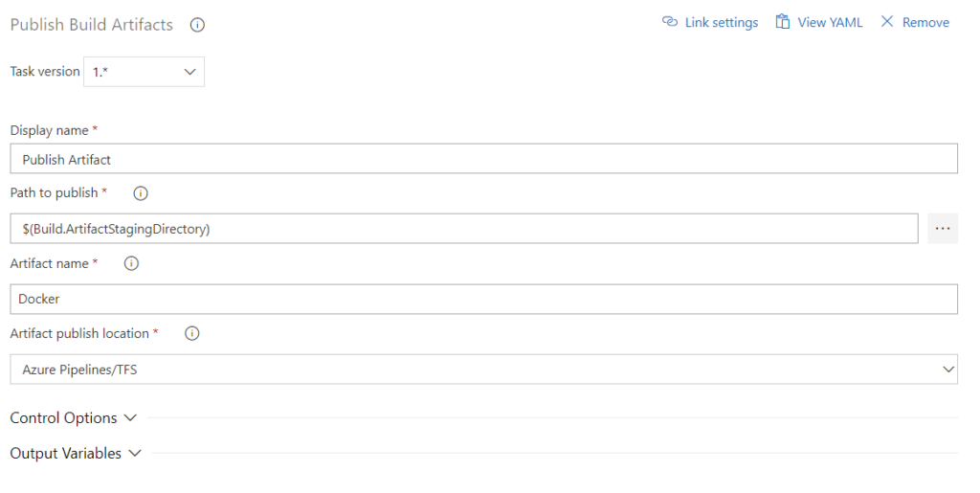Click the Artifact name field containing Docker
This screenshot has width=980, height=493.
(483, 300)
